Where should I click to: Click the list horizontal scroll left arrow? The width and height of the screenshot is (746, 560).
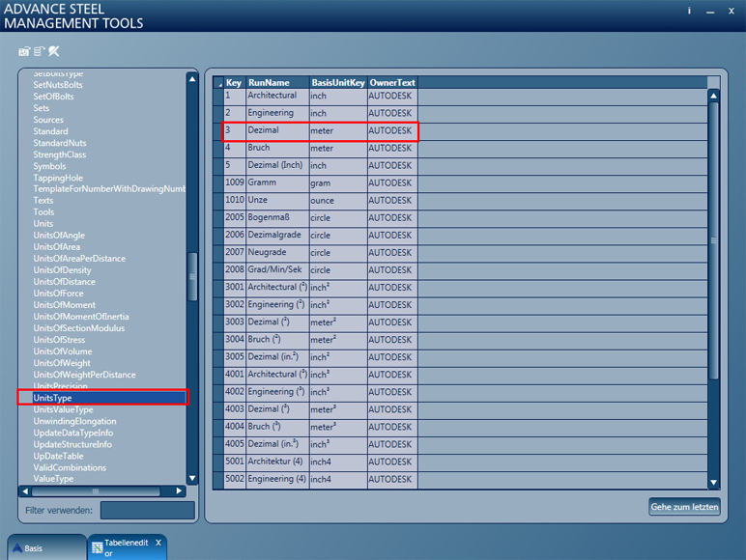click(25, 491)
